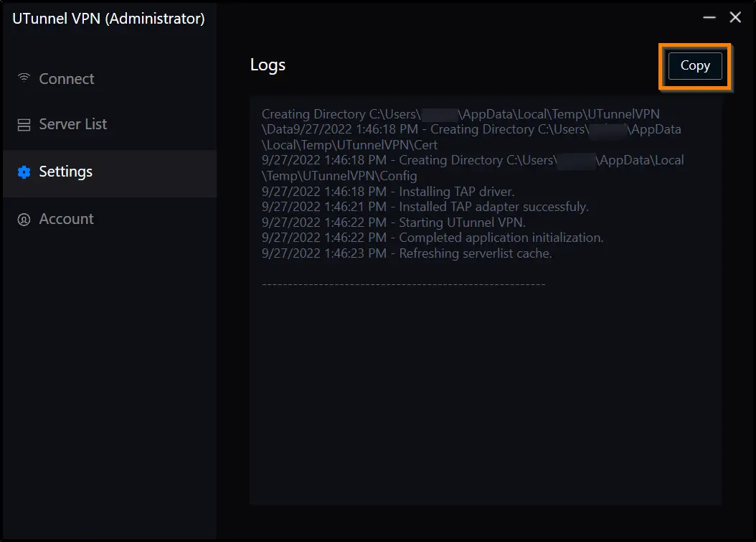Click the Server List stack icon
The image size is (756, 542).
(24, 125)
